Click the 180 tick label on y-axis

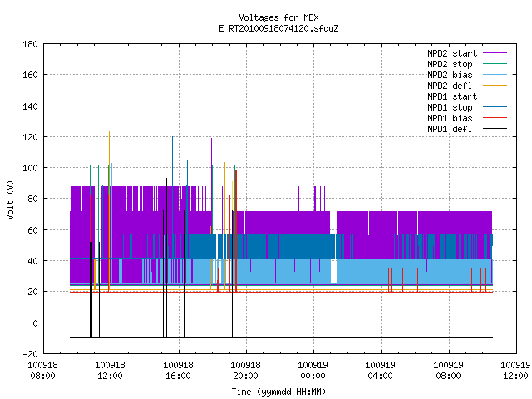pos(30,44)
